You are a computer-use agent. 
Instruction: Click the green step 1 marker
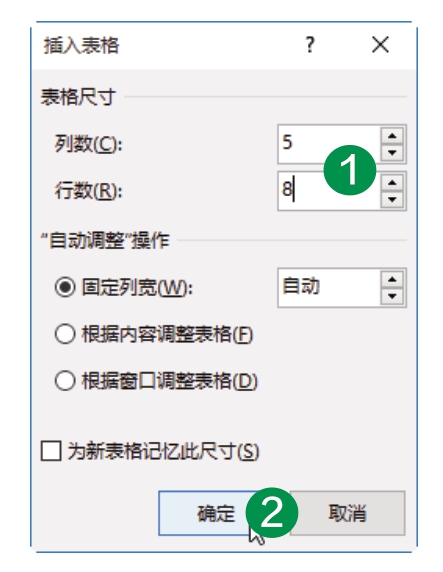350,170
